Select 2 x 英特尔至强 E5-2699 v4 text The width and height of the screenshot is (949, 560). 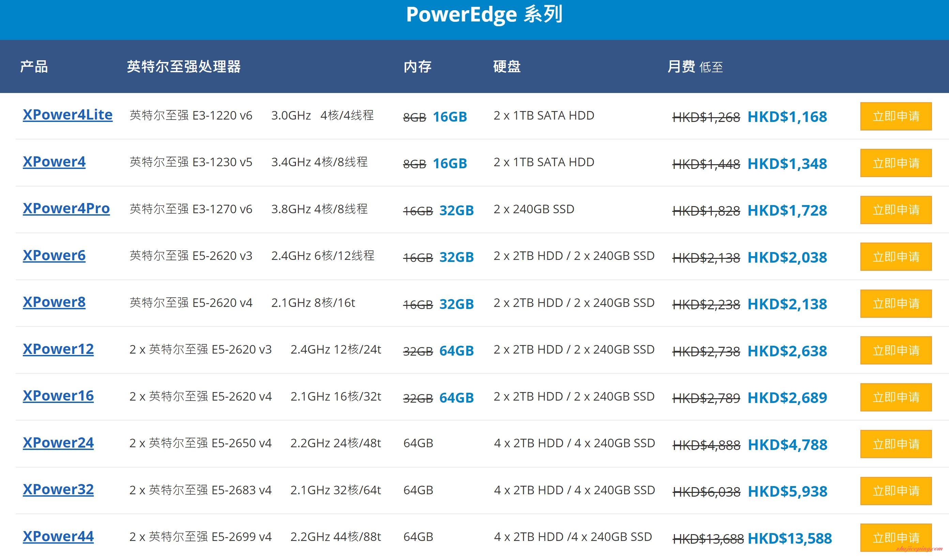click(200, 536)
